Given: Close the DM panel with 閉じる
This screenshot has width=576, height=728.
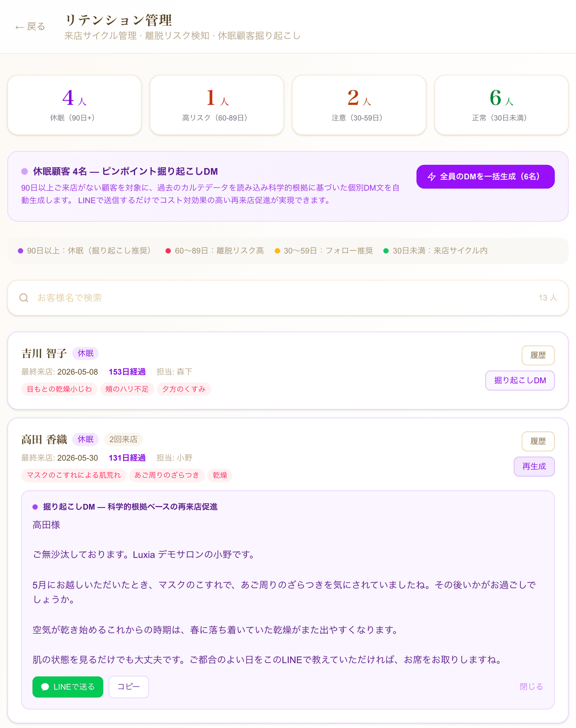Looking at the screenshot, I should [x=532, y=687].
